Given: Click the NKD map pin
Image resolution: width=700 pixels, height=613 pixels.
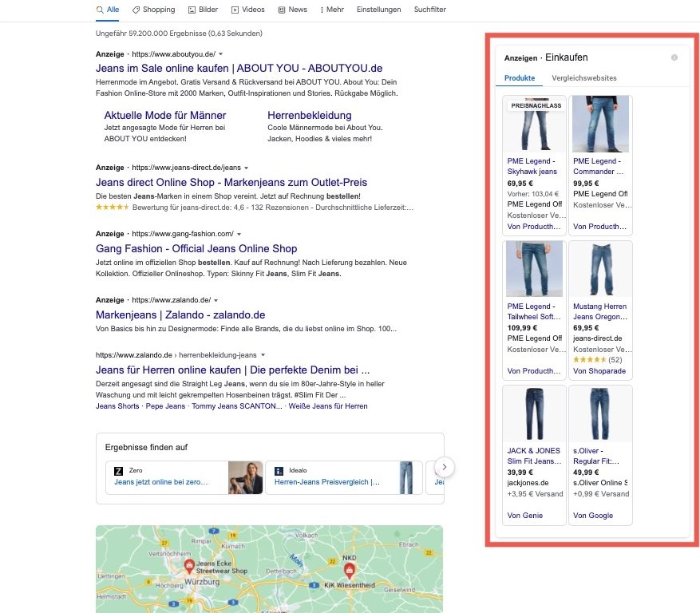Looking at the screenshot, I should tap(349, 570).
